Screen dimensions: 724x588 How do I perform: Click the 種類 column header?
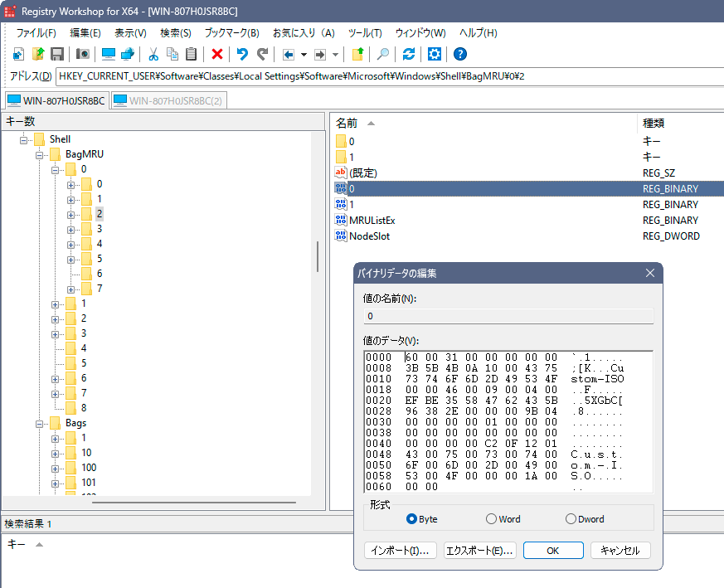681,124
